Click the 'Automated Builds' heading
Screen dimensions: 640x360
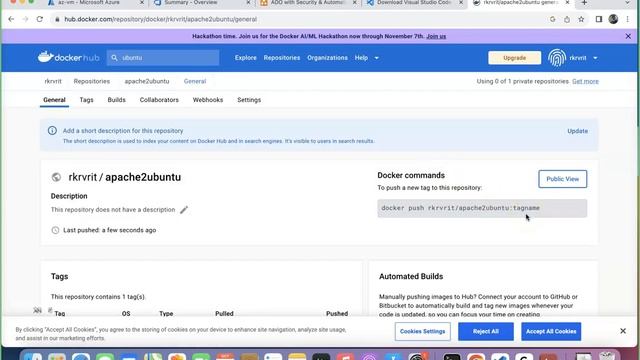point(411,276)
